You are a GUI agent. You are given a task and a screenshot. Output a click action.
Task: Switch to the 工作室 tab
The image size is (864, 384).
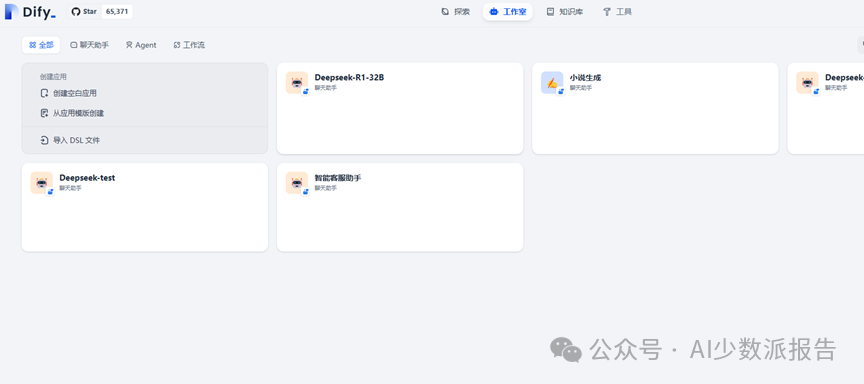pos(507,12)
